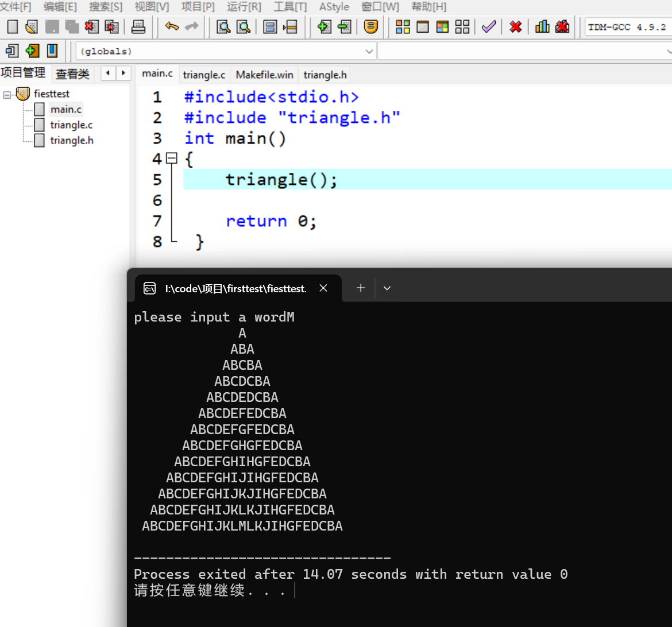Select triangle.c in the project tree
This screenshot has width=672, height=627.
pos(71,125)
